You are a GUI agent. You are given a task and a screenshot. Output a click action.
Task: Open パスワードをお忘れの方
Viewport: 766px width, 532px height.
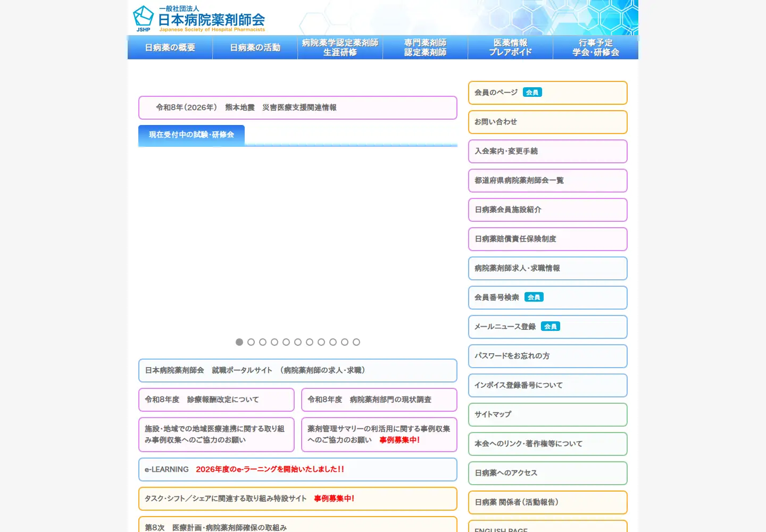click(548, 356)
